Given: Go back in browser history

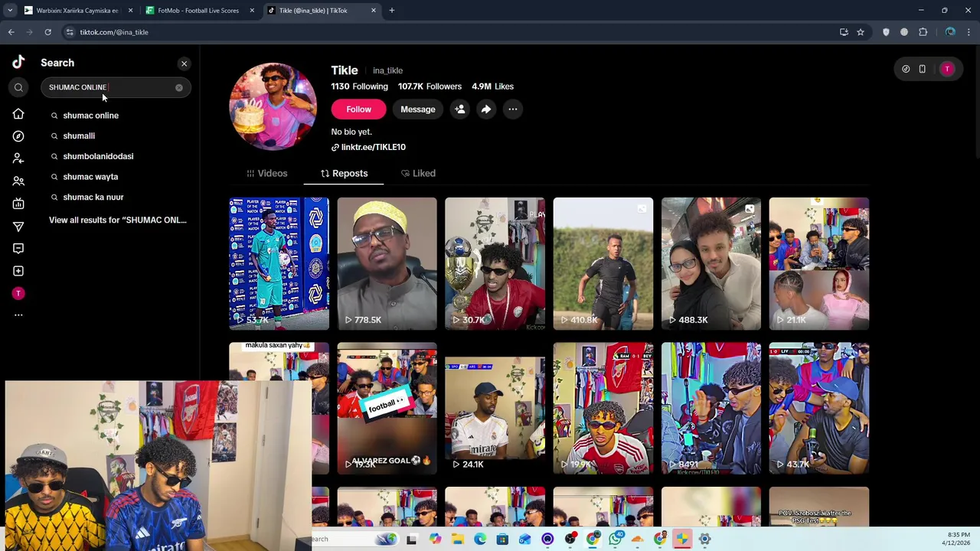Looking at the screenshot, I should coord(11,32).
